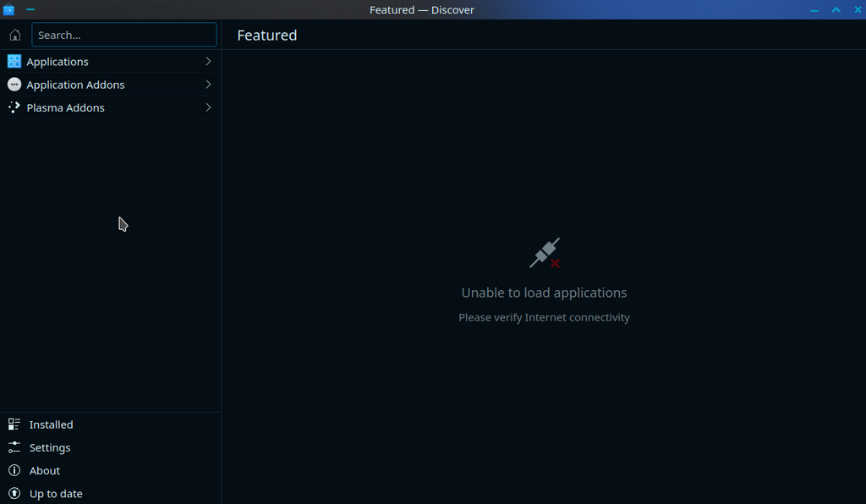The image size is (866, 504).
Task: Maximize the Discover window
Action: (x=836, y=10)
